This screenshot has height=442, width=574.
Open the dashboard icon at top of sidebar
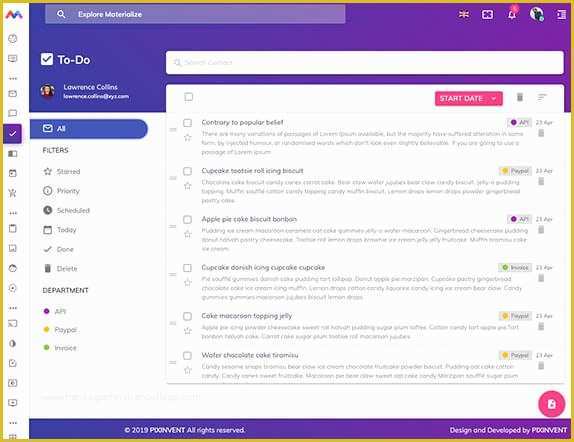coord(12,38)
